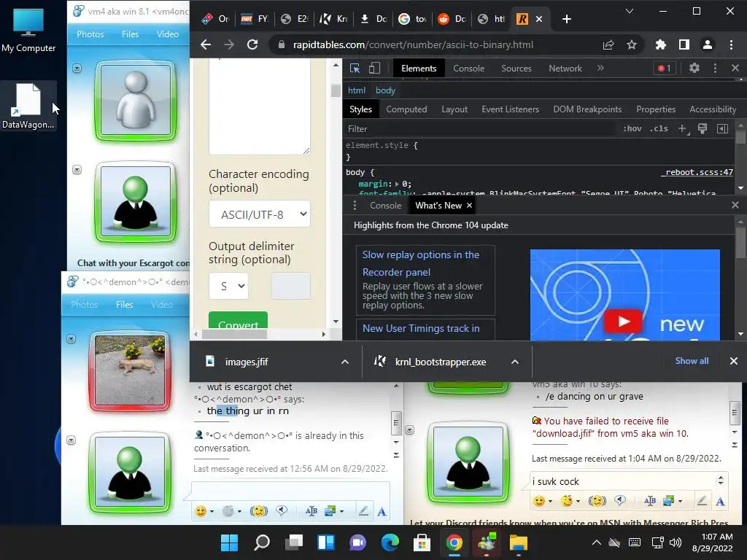This screenshot has height=560, width=747.
Task: Select body in DevTools breadcrumb
Action: (x=385, y=90)
